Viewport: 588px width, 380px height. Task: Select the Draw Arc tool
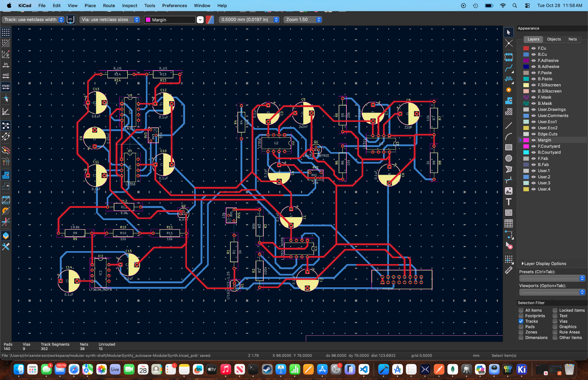point(509,137)
